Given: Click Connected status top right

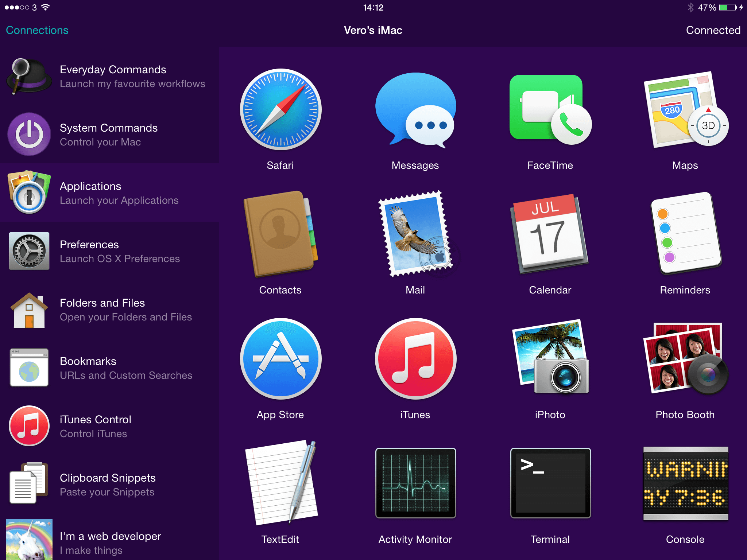Looking at the screenshot, I should 712,30.
